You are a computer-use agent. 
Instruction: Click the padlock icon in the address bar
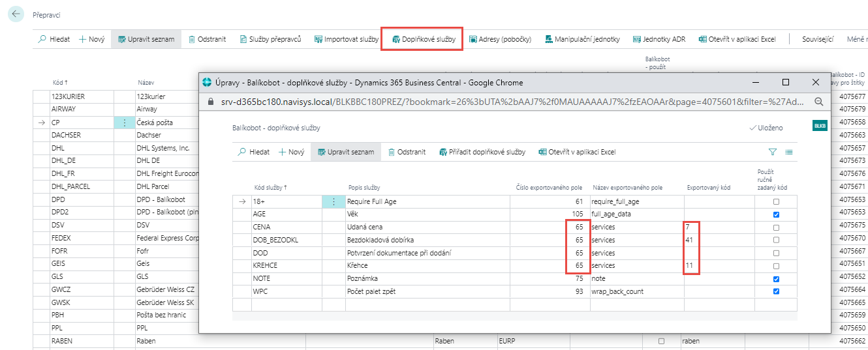pos(209,102)
